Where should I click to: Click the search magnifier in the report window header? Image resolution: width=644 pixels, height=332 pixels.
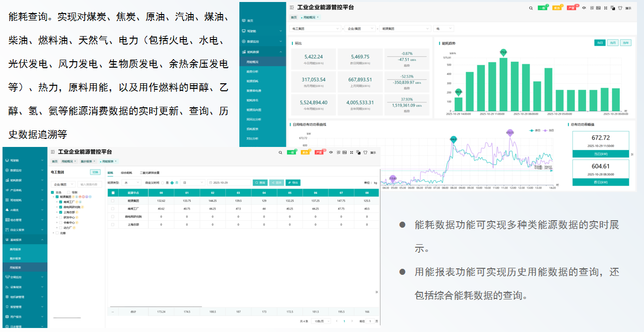(280, 152)
